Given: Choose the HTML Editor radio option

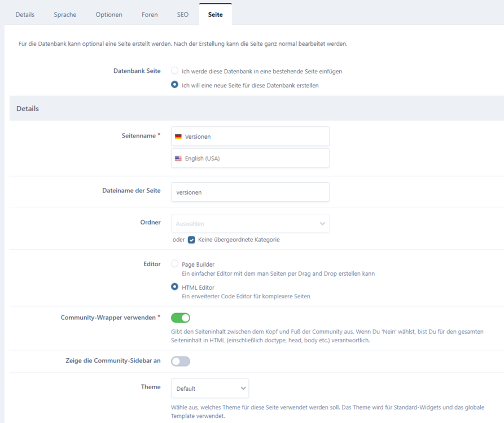Looking at the screenshot, I should pyautogui.click(x=175, y=287).
